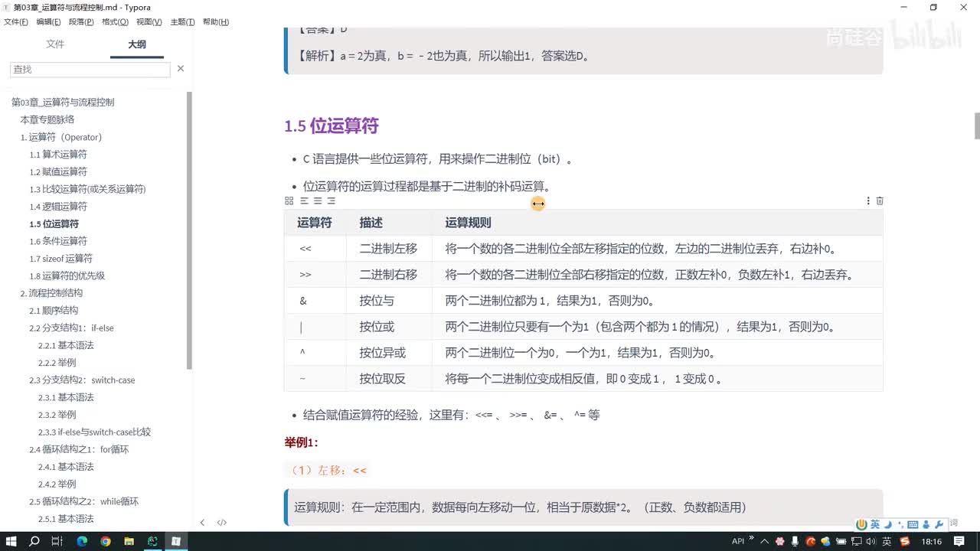Open the 主题(T) menu
Image resolution: width=980 pixels, height=551 pixels.
182,21
